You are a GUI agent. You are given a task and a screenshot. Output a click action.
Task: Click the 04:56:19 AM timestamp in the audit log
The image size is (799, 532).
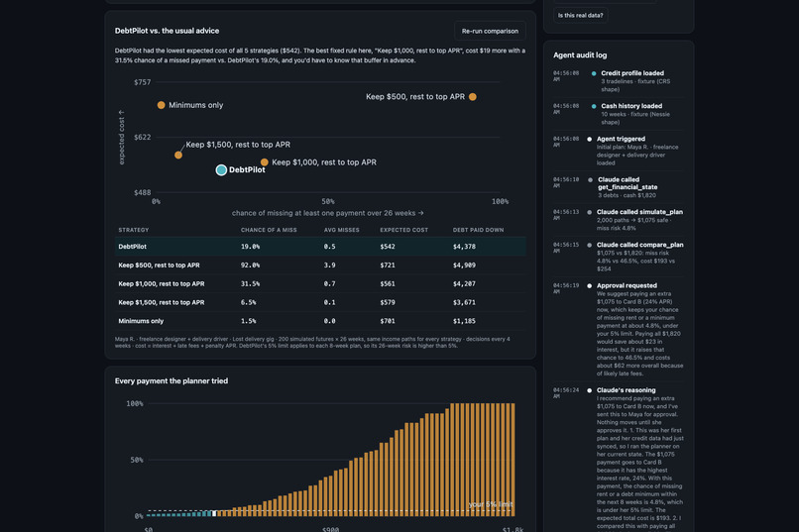(x=566, y=288)
